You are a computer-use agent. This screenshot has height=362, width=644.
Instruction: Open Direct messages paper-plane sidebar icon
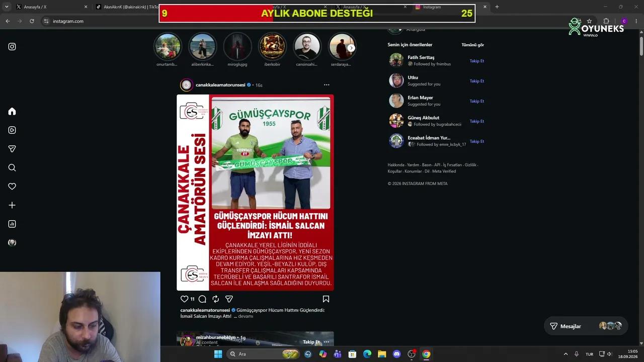[x=12, y=149]
